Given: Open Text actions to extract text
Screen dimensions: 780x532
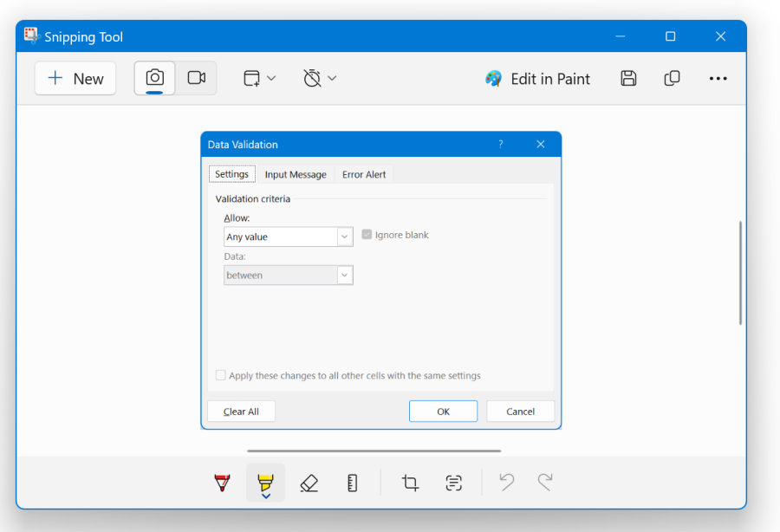Looking at the screenshot, I should [x=453, y=483].
